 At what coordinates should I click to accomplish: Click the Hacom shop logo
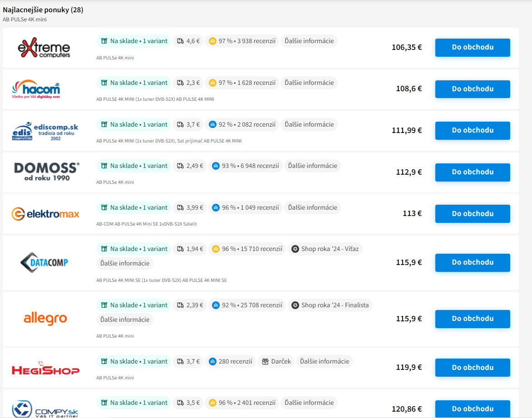click(x=36, y=89)
